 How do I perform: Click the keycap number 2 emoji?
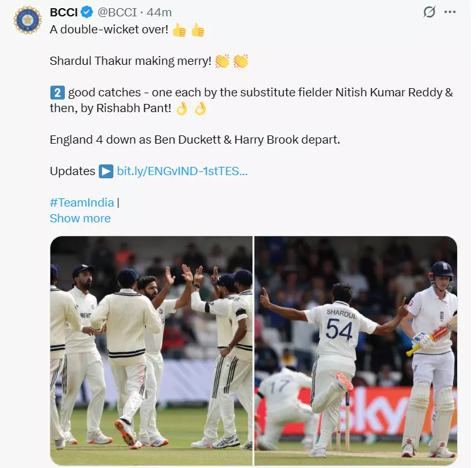pyautogui.click(x=57, y=93)
